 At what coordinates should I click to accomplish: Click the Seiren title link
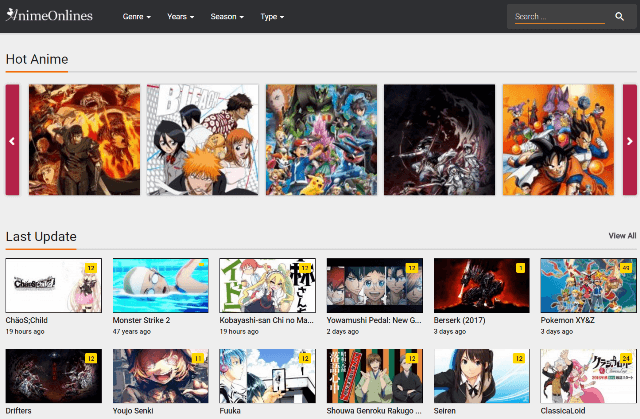click(x=444, y=411)
